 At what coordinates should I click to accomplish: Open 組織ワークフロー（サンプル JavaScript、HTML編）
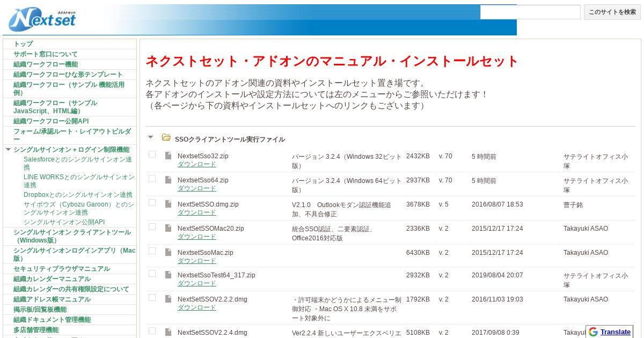[x=55, y=107]
